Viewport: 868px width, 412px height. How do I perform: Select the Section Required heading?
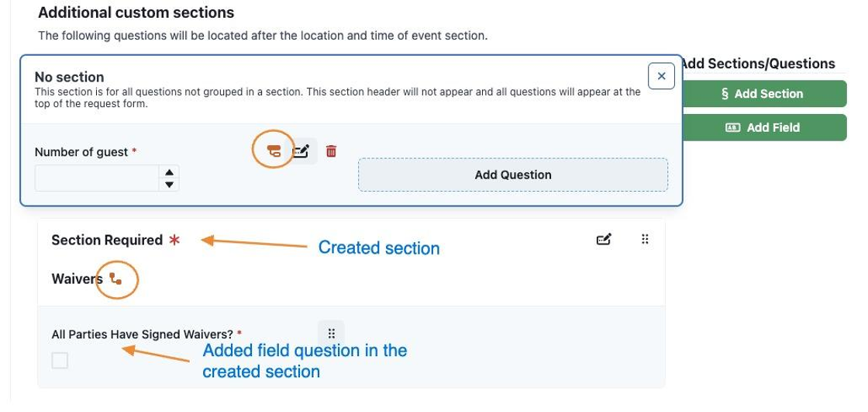107,240
